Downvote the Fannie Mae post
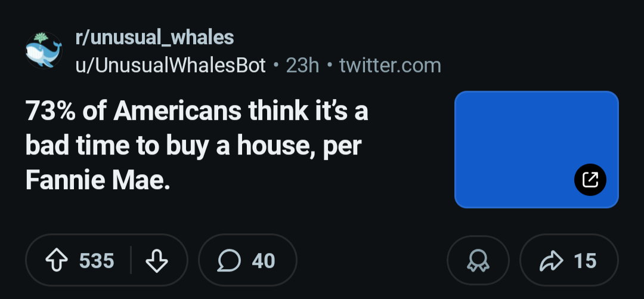The width and height of the screenshot is (644, 299). (156, 261)
